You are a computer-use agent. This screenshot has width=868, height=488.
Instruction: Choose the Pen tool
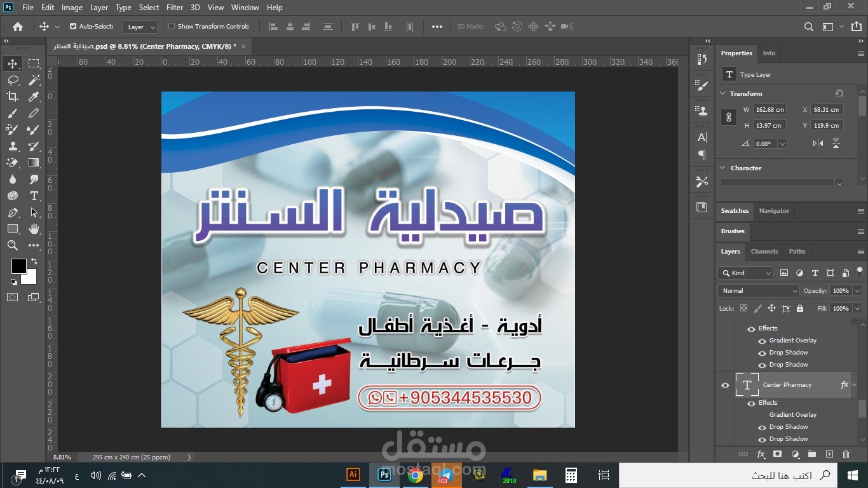click(12, 212)
